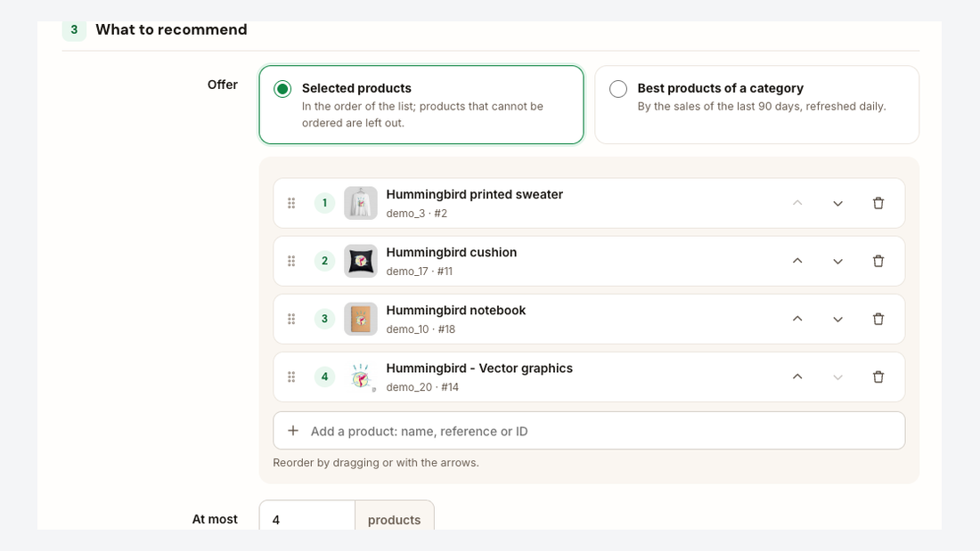Click the Hummingbird printed sweater name

point(474,194)
